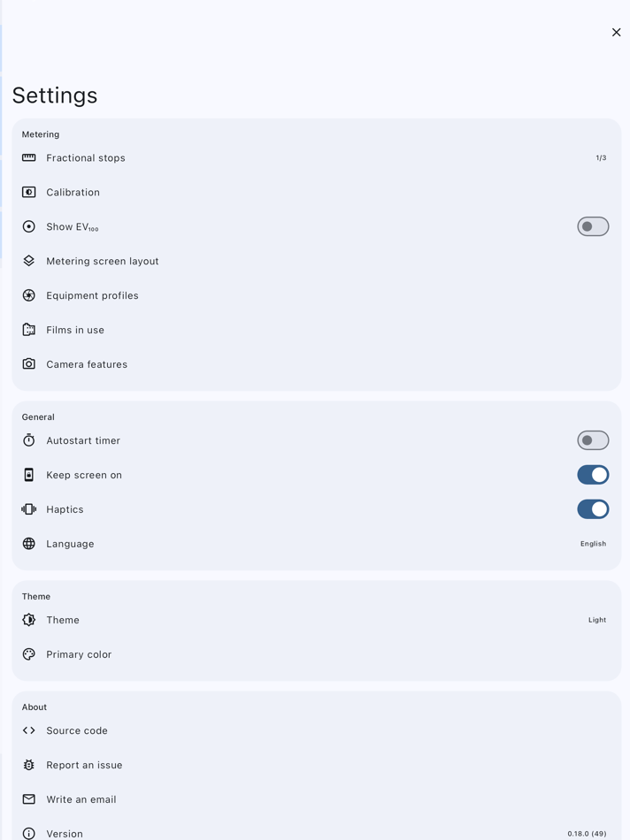Select Write an email
The width and height of the screenshot is (630, 840).
coord(315,799)
